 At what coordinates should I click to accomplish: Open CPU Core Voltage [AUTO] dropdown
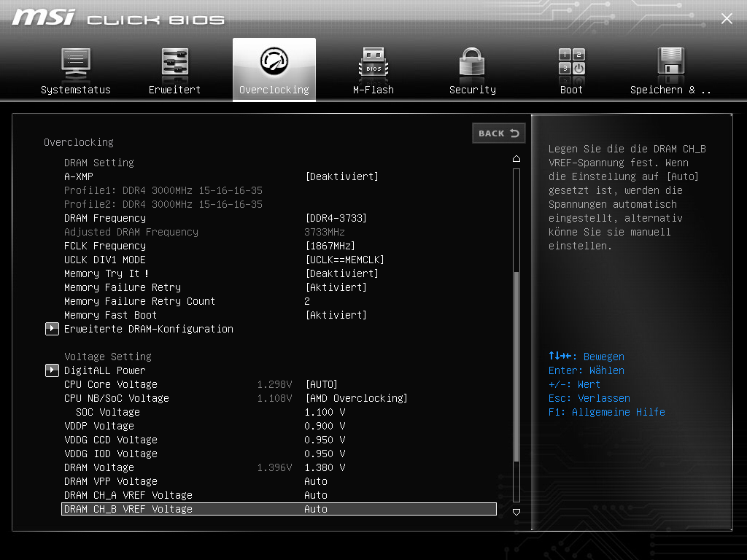322,384
